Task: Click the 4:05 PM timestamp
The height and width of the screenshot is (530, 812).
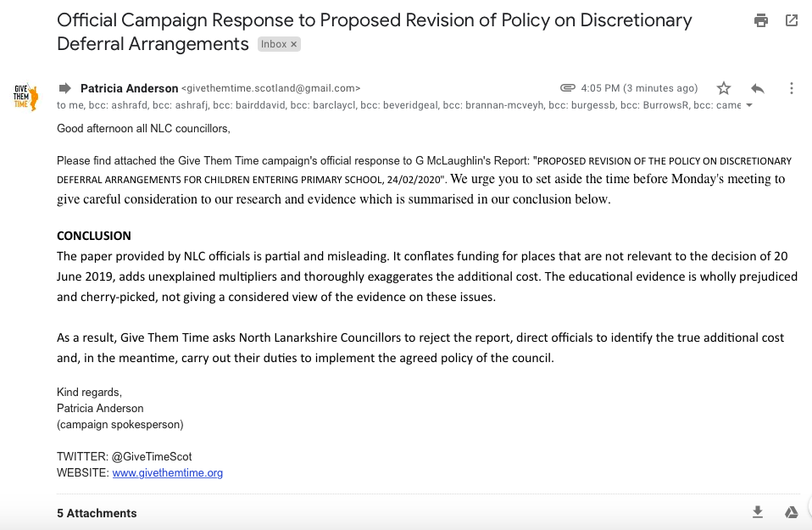Action: [640, 88]
